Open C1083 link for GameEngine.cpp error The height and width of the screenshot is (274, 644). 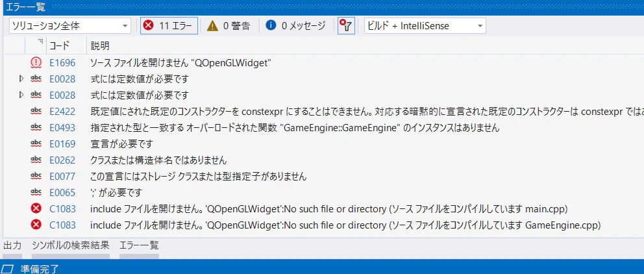point(62,225)
